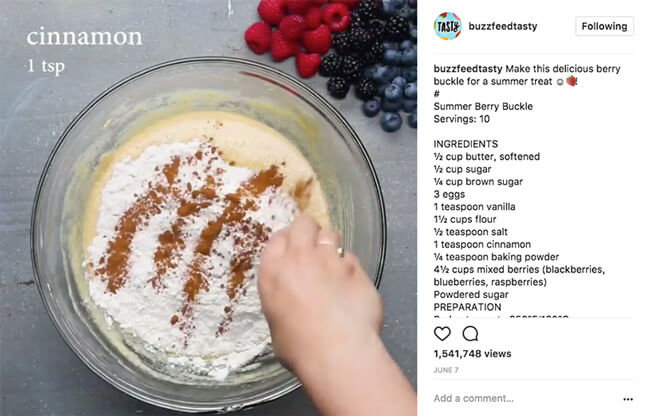This screenshot has height=416, width=649.
Task: Click the video to pause playback
Action: [209, 208]
